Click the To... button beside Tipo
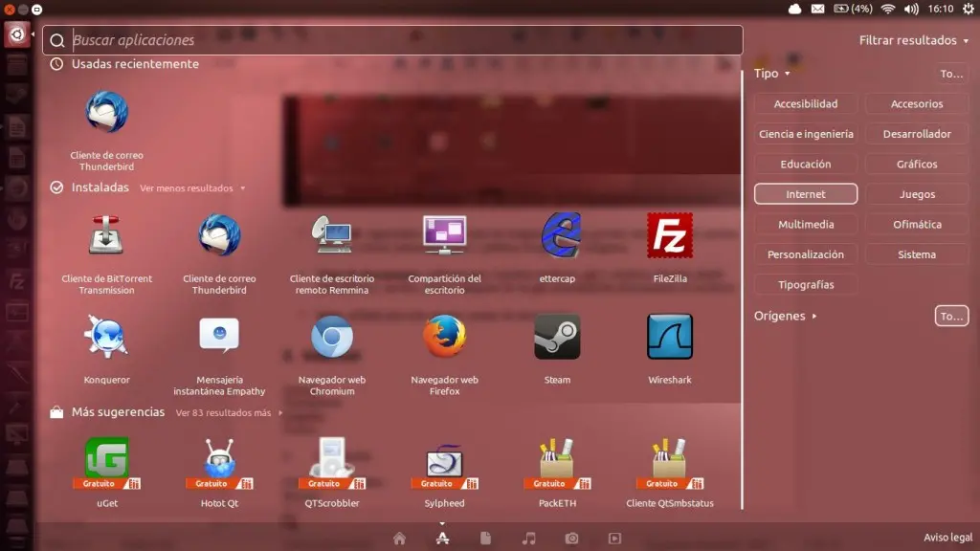The width and height of the screenshot is (980, 551). 951,74
